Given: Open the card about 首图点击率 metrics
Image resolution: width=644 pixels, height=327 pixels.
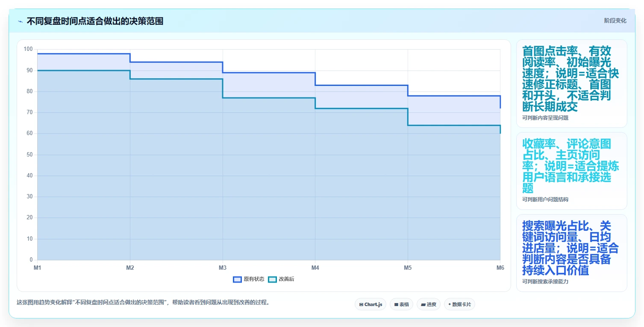Looking at the screenshot, I should pyautogui.click(x=571, y=84).
